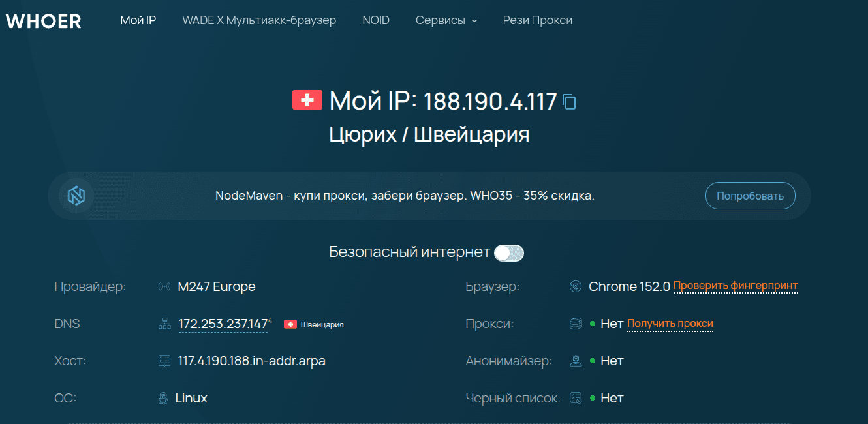
Task: Click the anonymizer person icon
Action: click(576, 361)
